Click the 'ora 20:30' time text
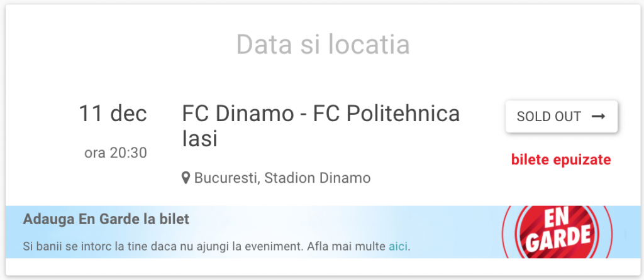The height and width of the screenshot is (280, 644). tap(116, 153)
